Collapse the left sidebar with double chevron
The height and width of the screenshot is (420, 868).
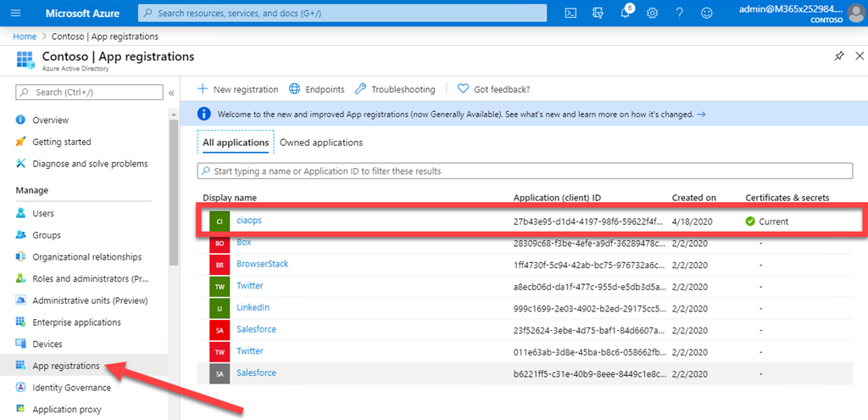[171, 92]
